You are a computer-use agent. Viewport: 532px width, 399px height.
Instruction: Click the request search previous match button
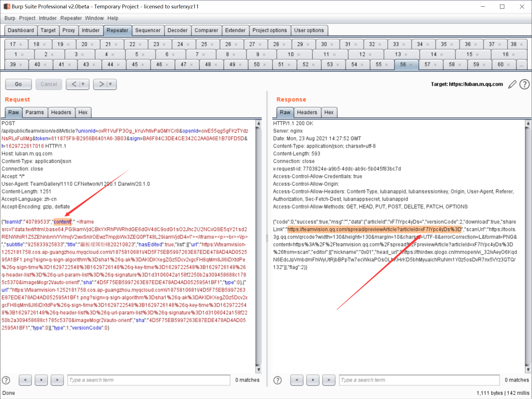coord(25,380)
